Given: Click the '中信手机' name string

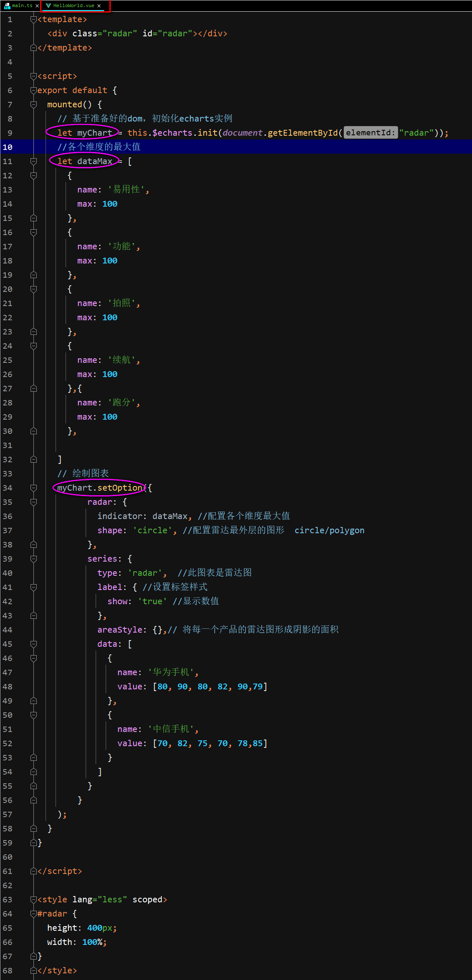Looking at the screenshot, I should [171, 729].
